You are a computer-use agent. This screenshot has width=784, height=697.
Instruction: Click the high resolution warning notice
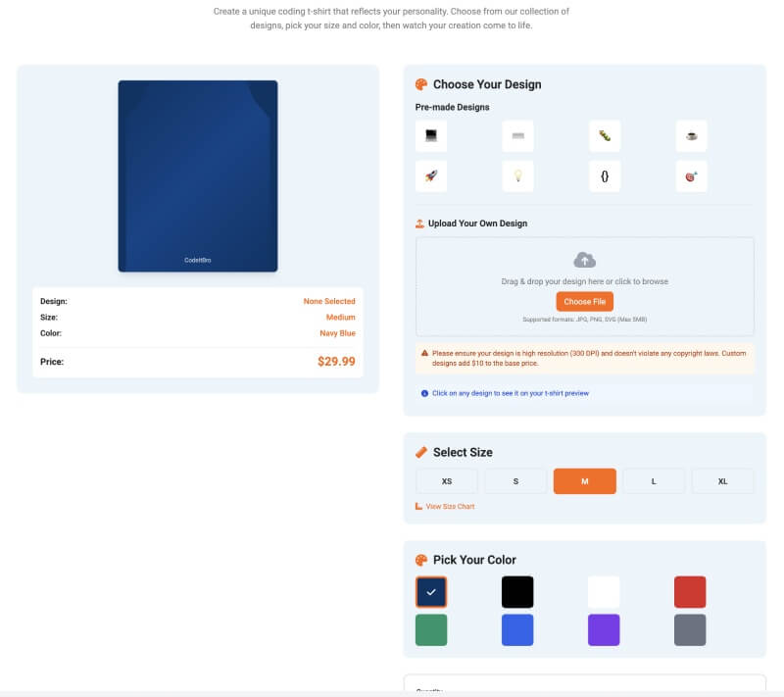pyautogui.click(x=584, y=359)
